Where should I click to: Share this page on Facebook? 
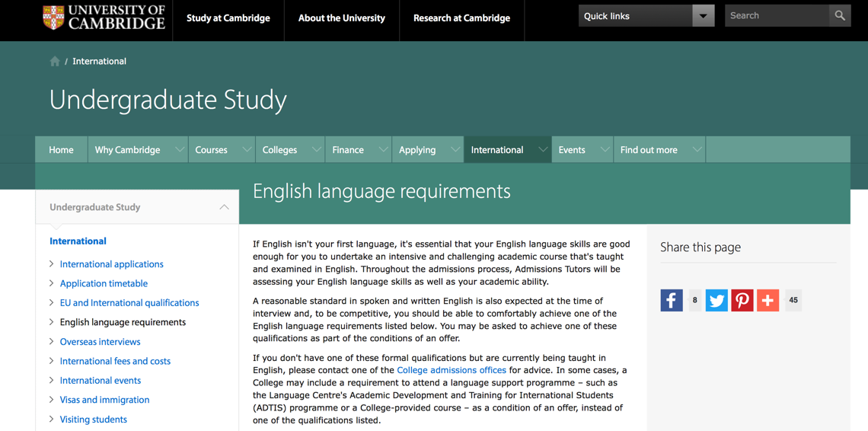(x=672, y=300)
